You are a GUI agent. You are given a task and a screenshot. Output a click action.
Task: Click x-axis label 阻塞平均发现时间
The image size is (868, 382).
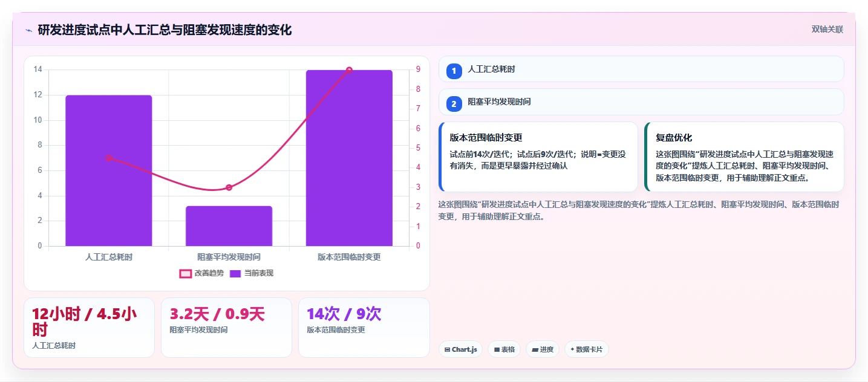tap(229, 257)
